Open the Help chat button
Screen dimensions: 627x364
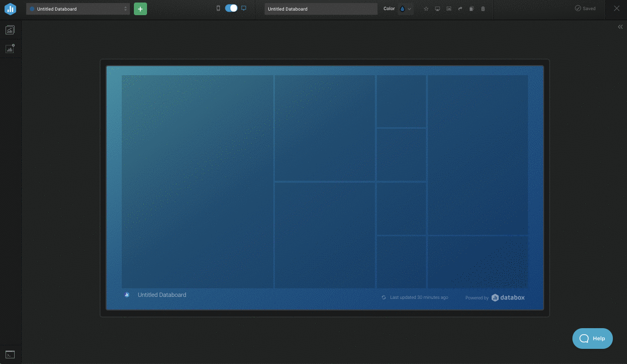[593, 338]
